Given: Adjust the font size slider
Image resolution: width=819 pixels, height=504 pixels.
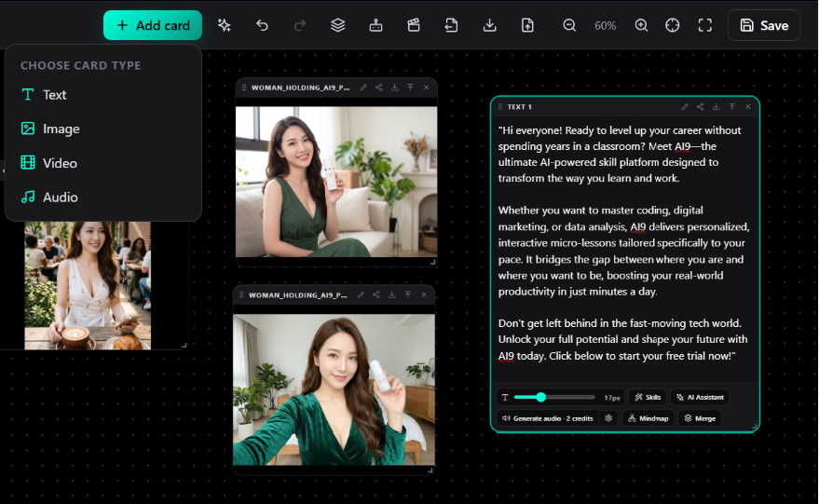Looking at the screenshot, I should tap(554, 398).
